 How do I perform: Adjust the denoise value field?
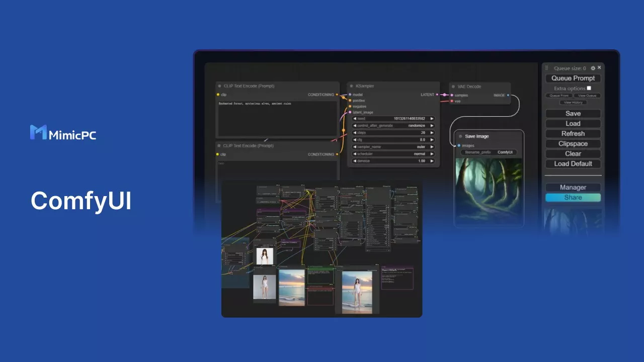tap(393, 161)
